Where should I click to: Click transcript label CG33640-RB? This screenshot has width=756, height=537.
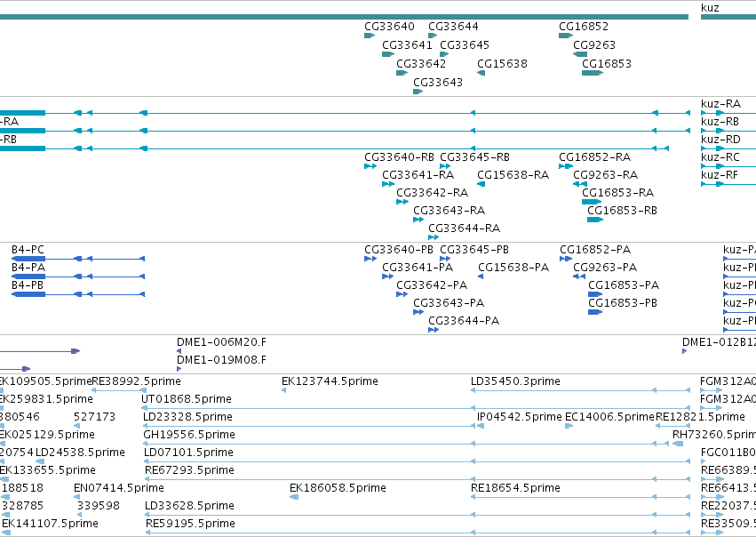tap(399, 157)
